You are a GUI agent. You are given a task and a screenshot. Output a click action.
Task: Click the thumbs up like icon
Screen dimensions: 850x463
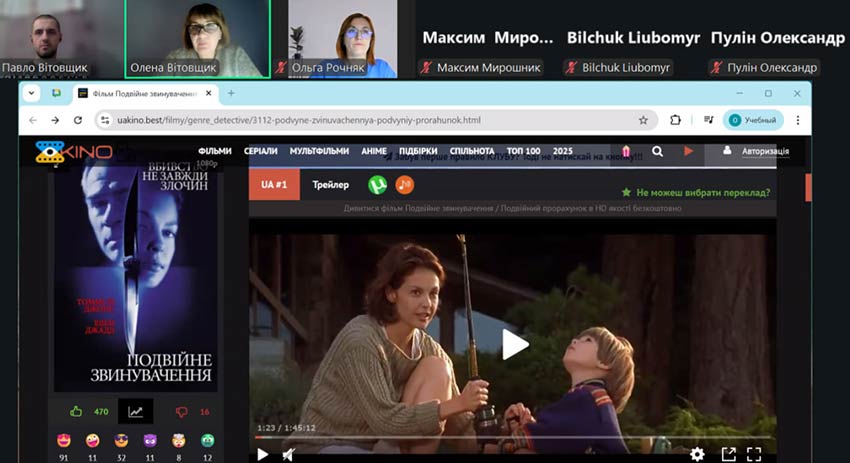76,411
